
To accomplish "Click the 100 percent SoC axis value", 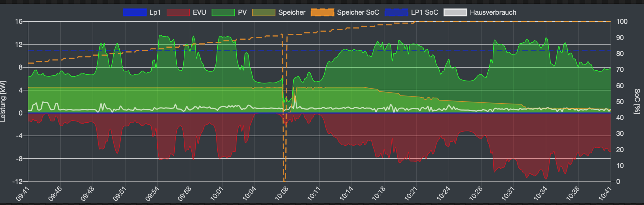I will point(622,21).
